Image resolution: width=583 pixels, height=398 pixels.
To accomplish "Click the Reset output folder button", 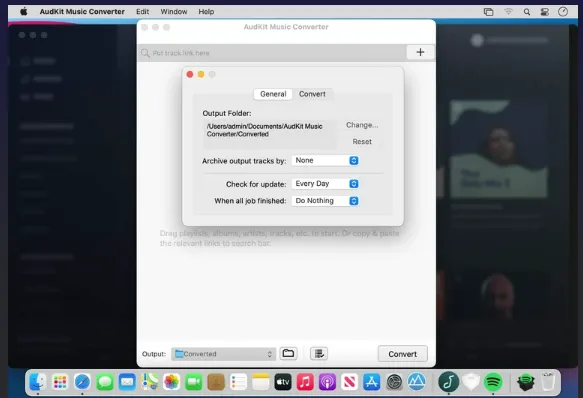I will (362, 142).
